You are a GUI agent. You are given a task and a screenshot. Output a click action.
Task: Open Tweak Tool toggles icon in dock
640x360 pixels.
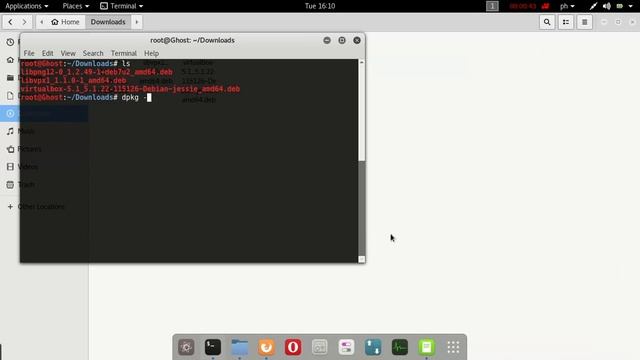[x=346, y=347]
